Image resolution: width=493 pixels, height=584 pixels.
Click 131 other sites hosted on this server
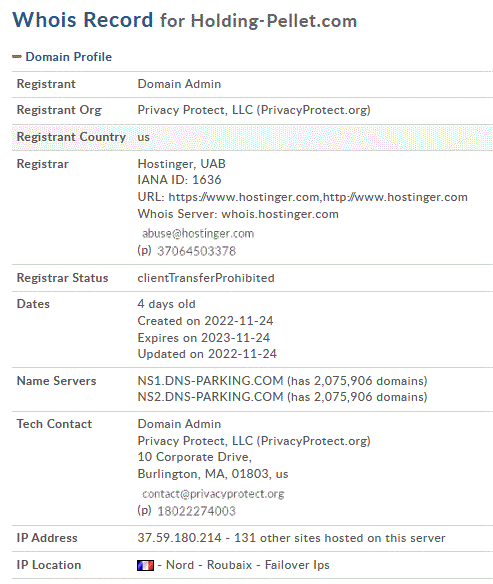coord(340,538)
